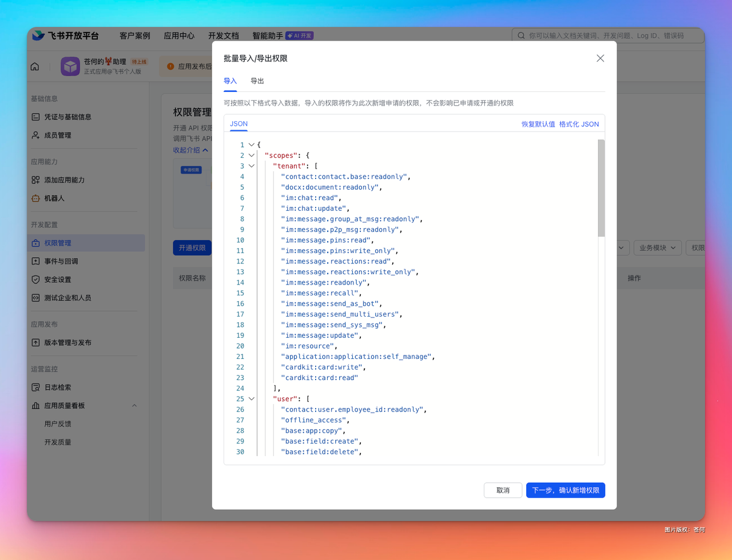Click the 机器人 robot icon in sidebar
Image resolution: width=732 pixels, height=560 pixels.
pos(35,198)
